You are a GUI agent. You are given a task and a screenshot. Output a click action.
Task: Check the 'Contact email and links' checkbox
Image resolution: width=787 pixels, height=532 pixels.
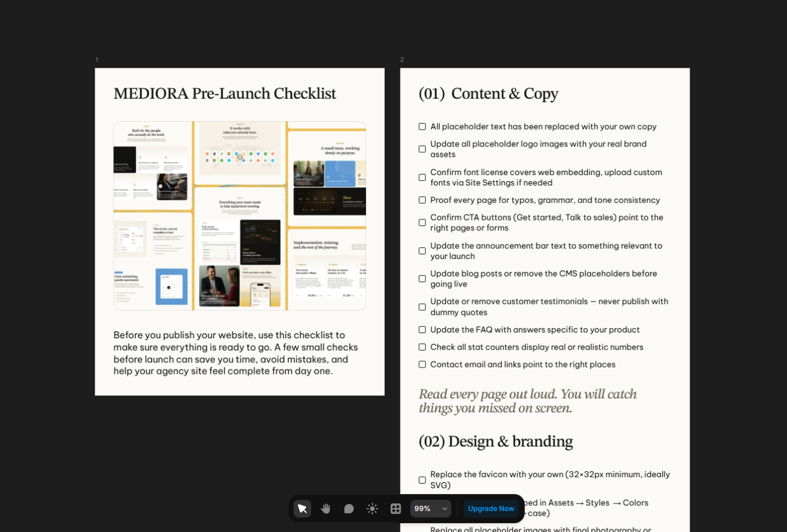pos(422,365)
